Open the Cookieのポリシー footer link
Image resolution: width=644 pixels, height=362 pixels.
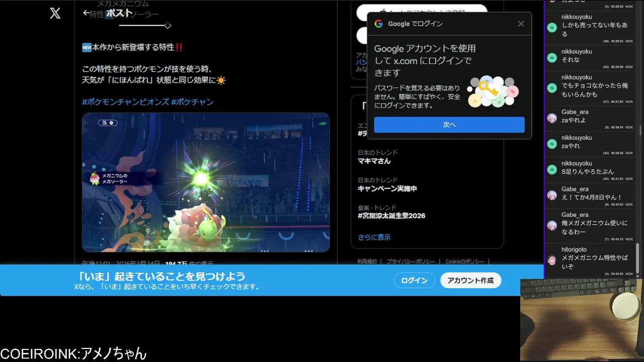464,261
